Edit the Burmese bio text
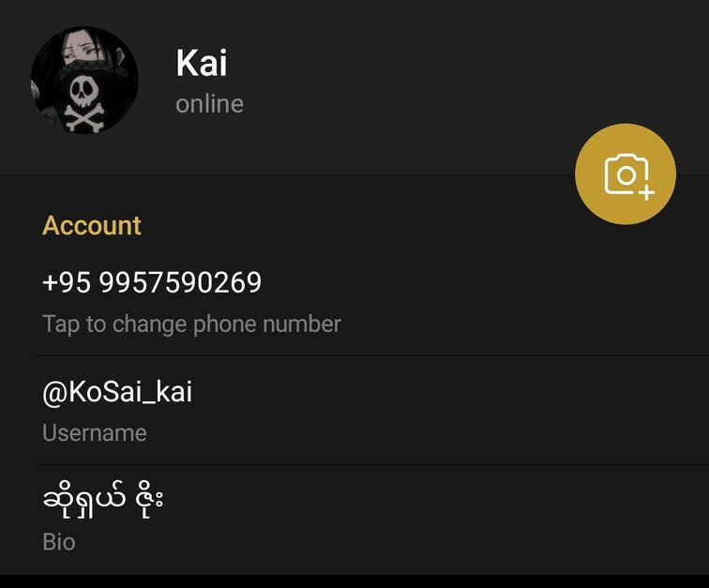 [x=102, y=500]
